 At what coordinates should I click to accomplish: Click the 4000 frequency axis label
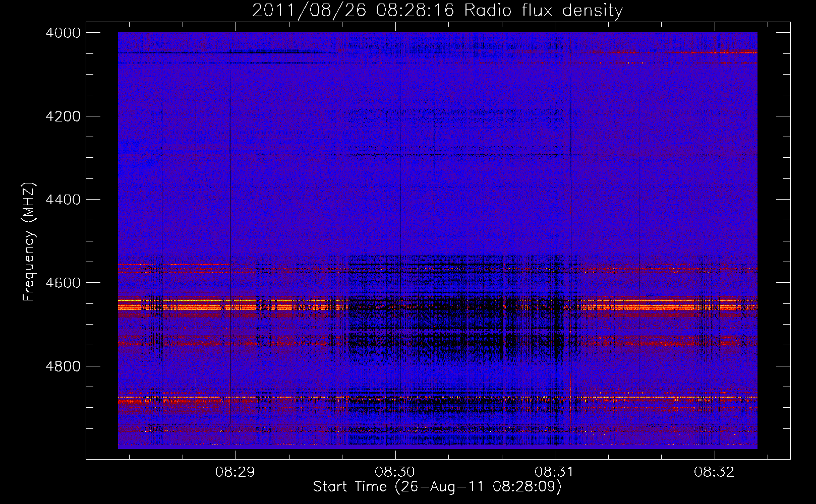point(63,33)
